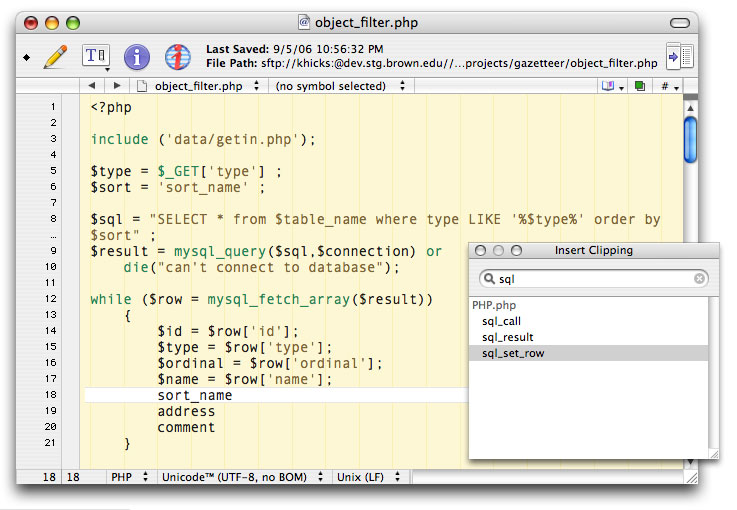Click the blue vertical scrollbar thumb

click(690, 140)
